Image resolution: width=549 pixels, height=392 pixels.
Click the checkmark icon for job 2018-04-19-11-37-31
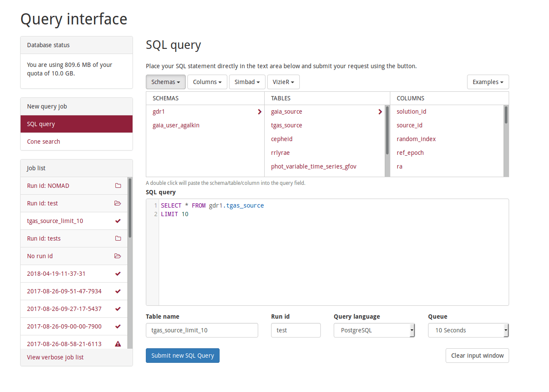(118, 274)
